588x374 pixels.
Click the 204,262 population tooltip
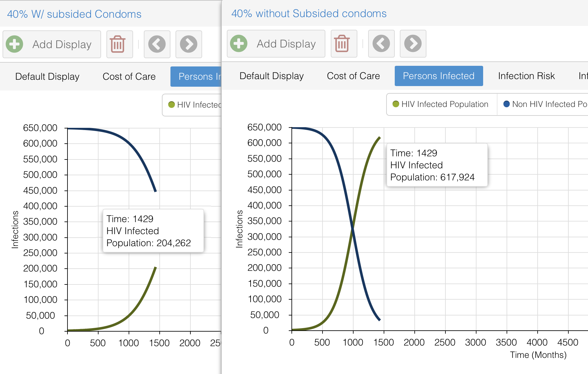(x=153, y=231)
